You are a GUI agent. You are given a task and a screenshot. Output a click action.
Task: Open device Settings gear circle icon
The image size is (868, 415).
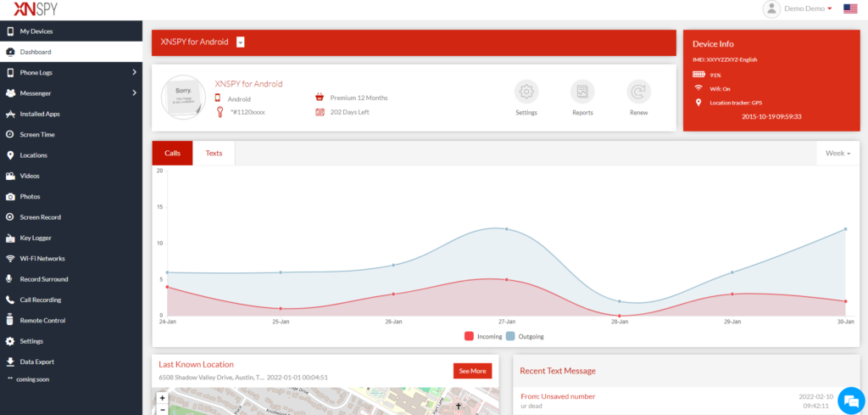[526, 92]
